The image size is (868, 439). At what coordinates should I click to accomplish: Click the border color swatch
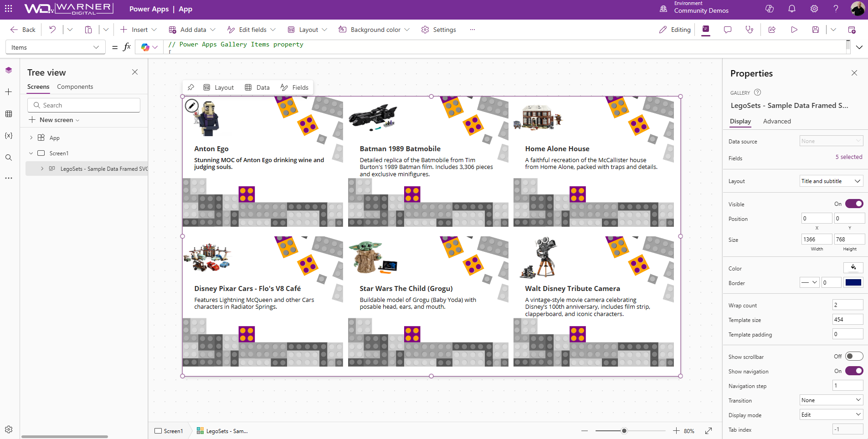click(x=853, y=282)
